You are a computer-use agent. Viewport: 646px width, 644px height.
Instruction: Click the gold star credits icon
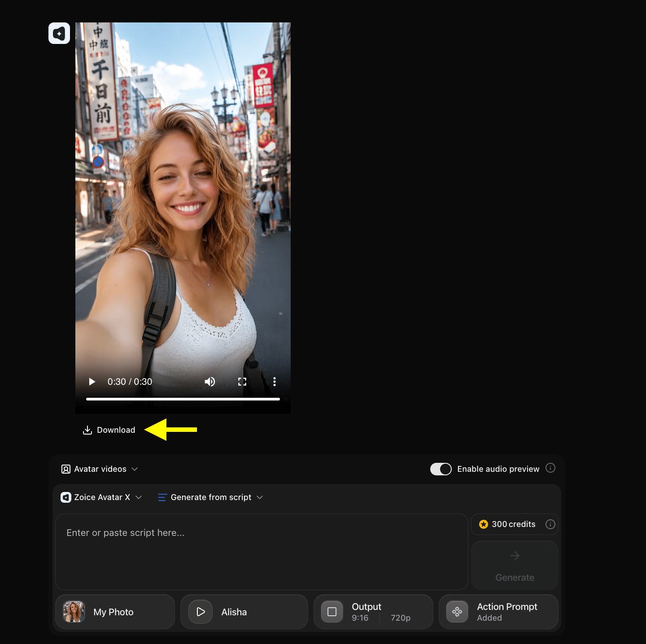pyautogui.click(x=484, y=524)
